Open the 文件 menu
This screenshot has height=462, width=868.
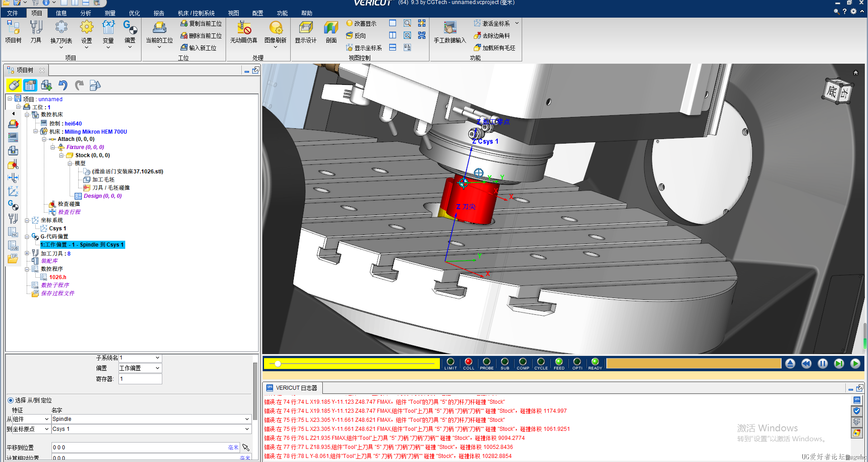(13, 13)
